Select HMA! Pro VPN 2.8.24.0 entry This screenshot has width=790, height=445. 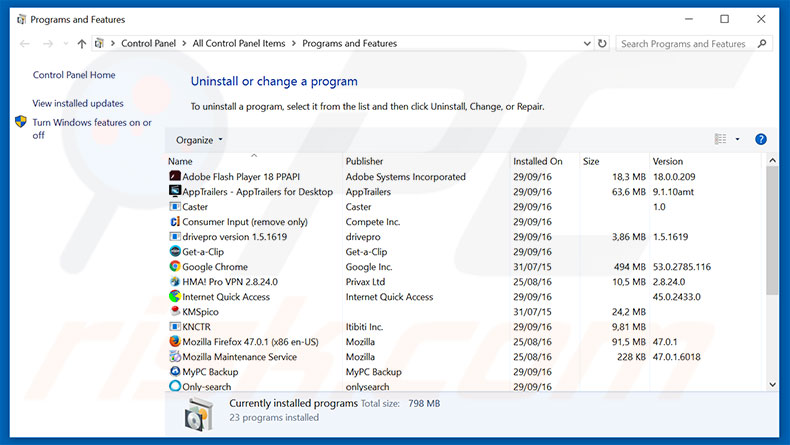click(x=230, y=282)
